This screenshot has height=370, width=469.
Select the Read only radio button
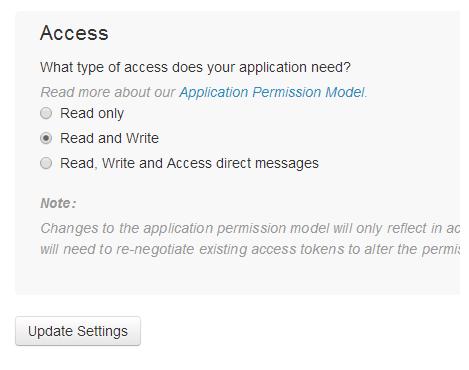coord(46,113)
